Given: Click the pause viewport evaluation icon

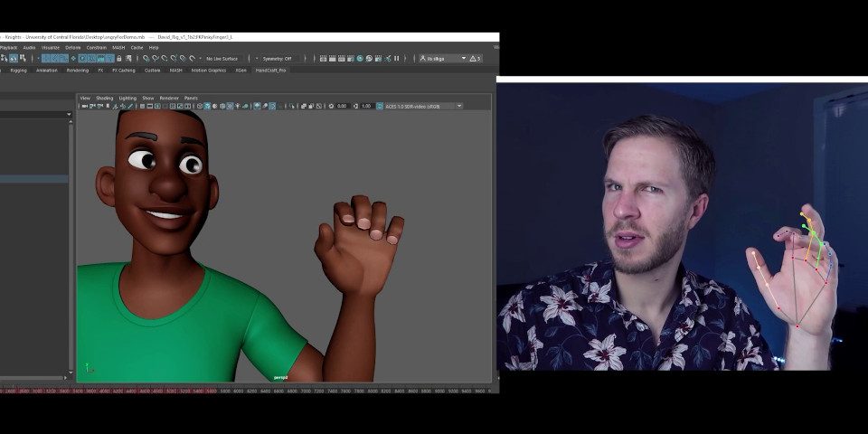Looking at the screenshot, I should pos(397,58).
